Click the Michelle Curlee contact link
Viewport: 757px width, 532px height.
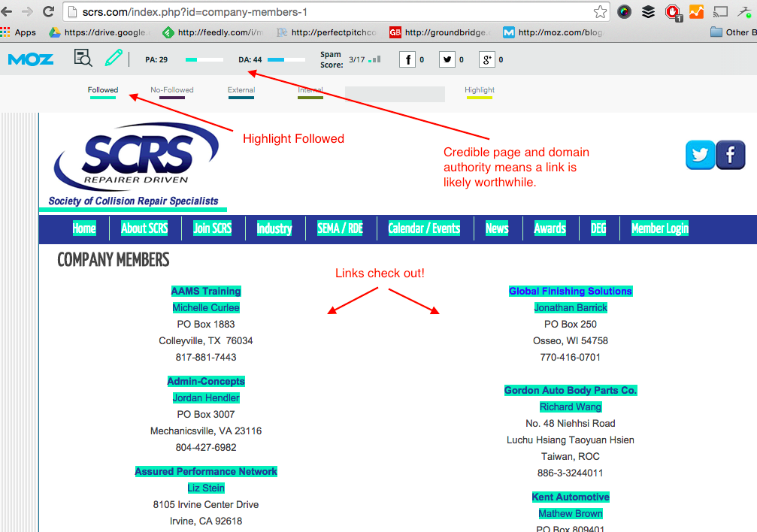point(206,307)
